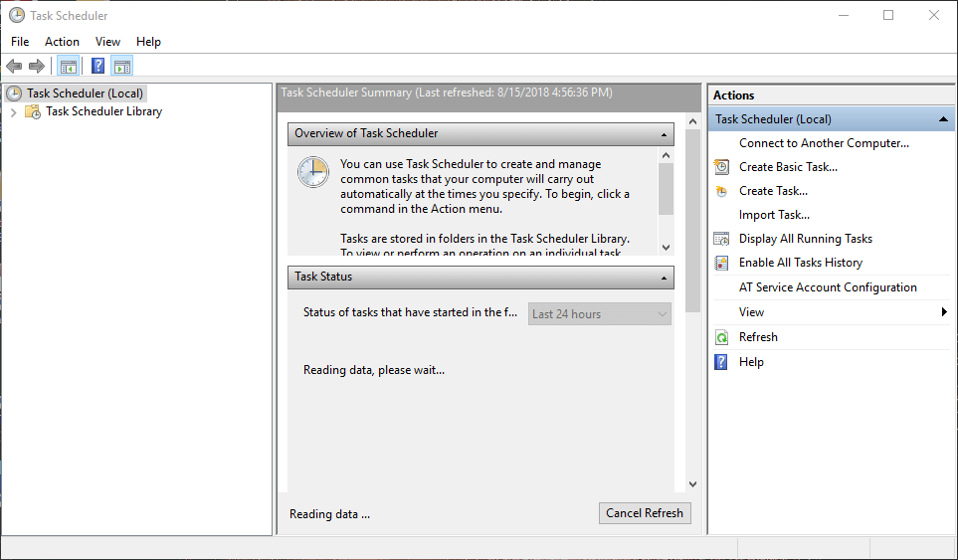Click the large clock icon in Overview
Image resolution: width=958 pixels, height=560 pixels.
coord(313,172)
